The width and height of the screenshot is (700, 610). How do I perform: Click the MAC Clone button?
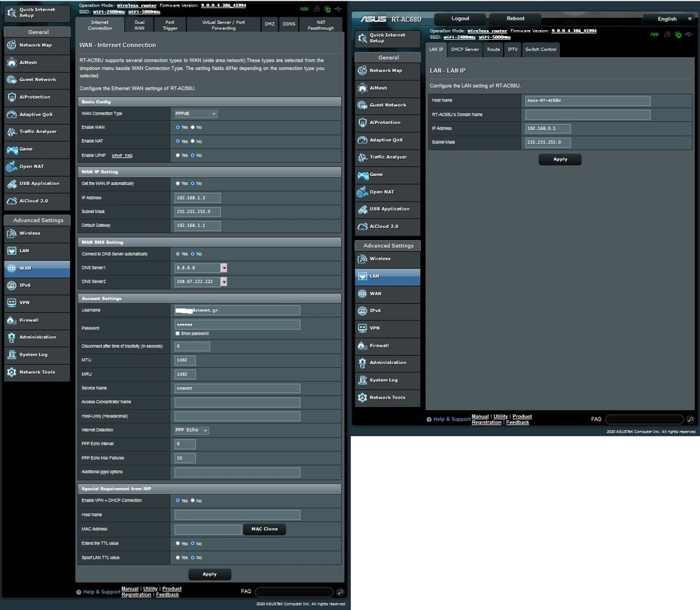[264, 530]
